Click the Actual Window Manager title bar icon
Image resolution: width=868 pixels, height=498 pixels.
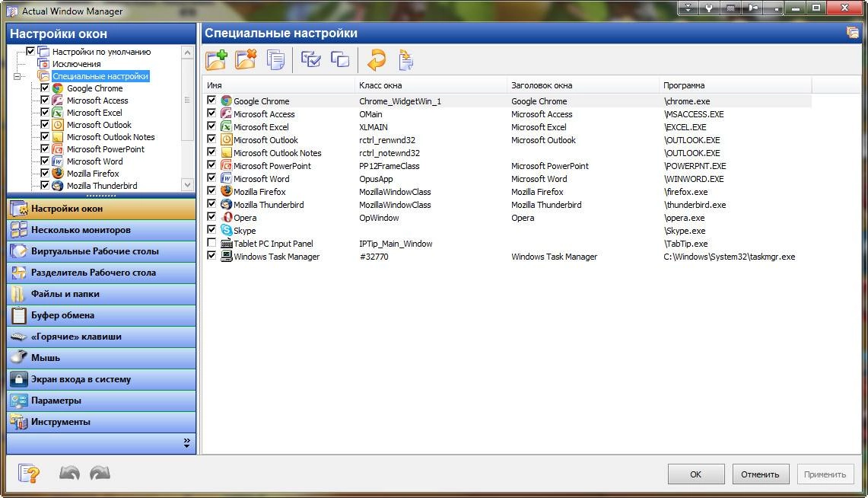pyautogui.click(x=11, y=11)
